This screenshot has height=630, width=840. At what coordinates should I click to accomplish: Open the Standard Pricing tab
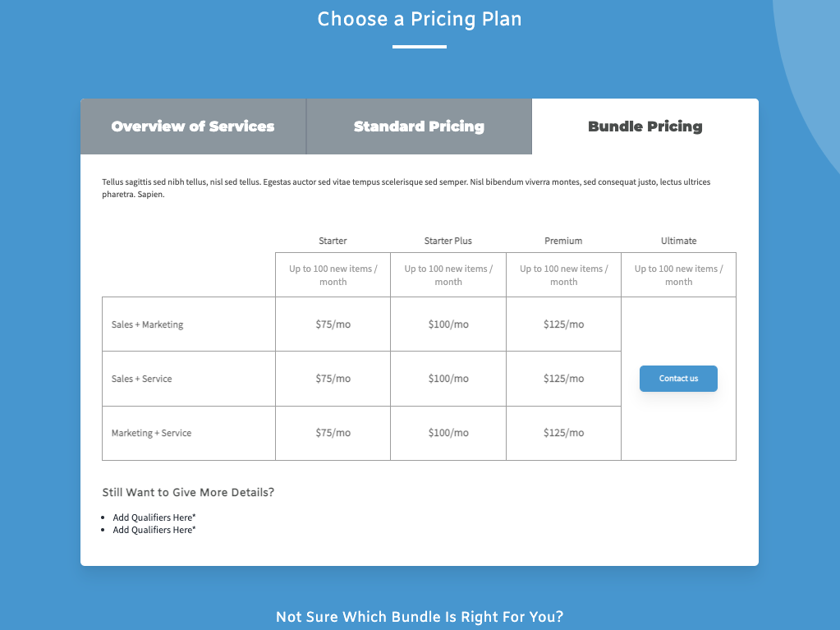pos(419,126)
